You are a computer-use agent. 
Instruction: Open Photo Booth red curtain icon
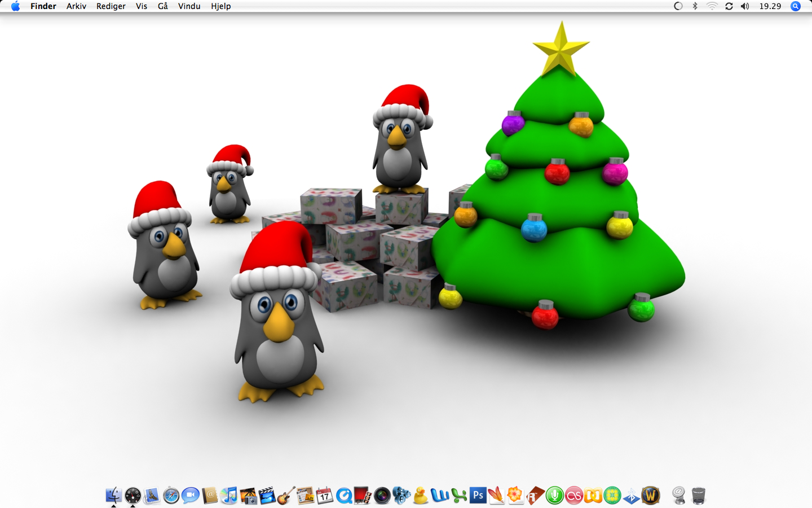pos(363,496)
